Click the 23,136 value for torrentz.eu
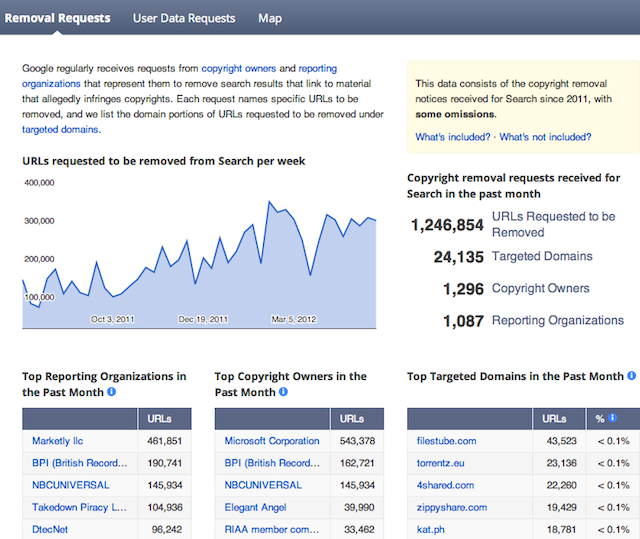640x539 pixels. 562,463
